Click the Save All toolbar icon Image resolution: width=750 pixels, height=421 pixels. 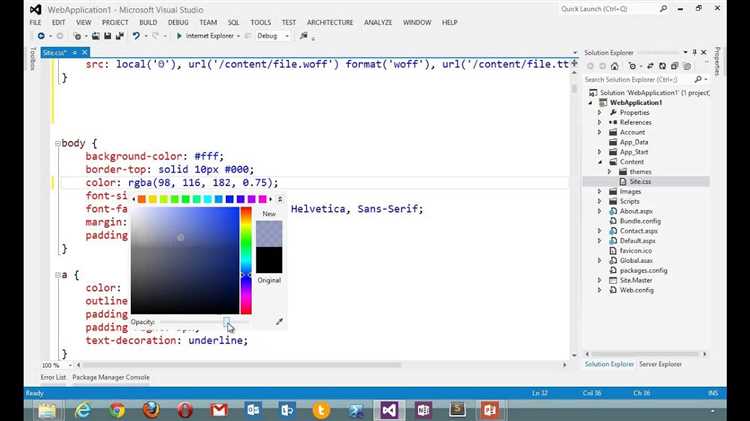tap(120, 36)
